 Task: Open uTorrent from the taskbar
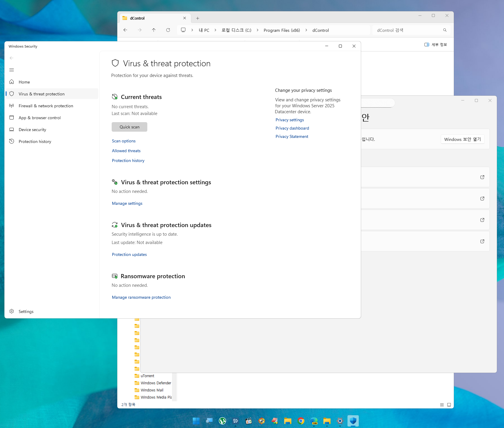pos(222,421)
